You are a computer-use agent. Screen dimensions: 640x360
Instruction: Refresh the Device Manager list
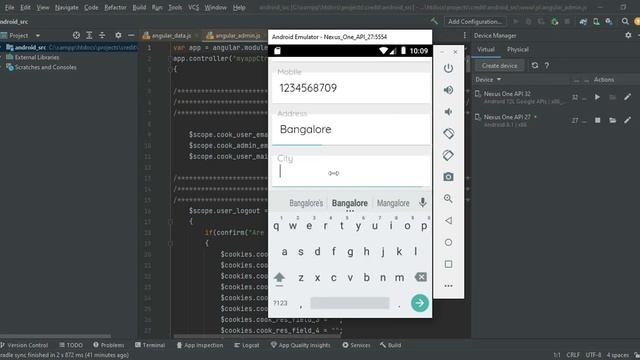[x=535, y=65]
